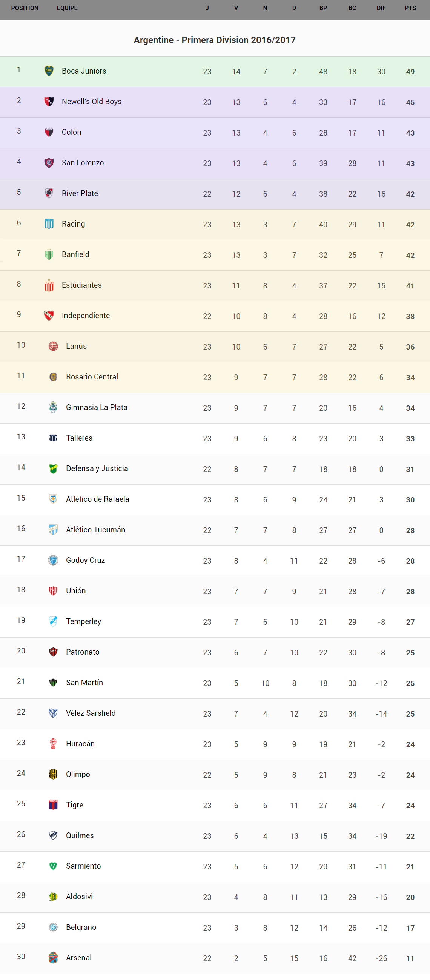Sort by the DIF column header

pyautogui.click(x=381, y=8)
